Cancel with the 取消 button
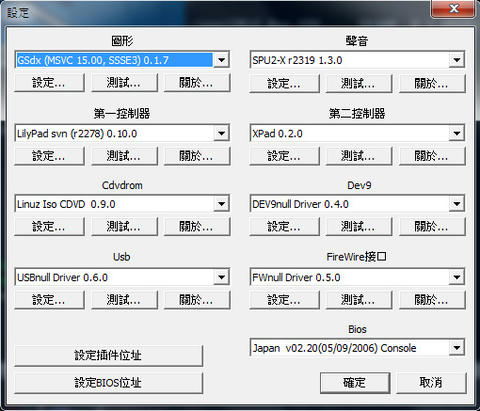480x411 pixels. tap(431, 383)
